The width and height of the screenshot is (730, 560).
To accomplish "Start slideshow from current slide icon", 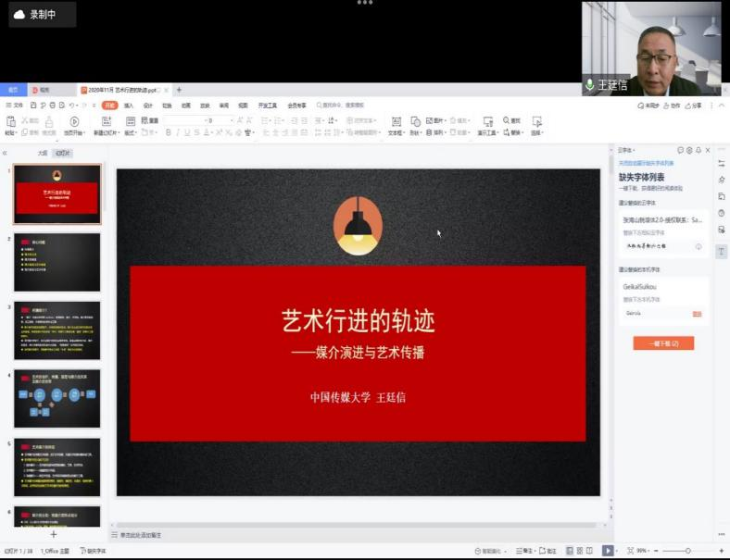I will [x=74, y=122].
